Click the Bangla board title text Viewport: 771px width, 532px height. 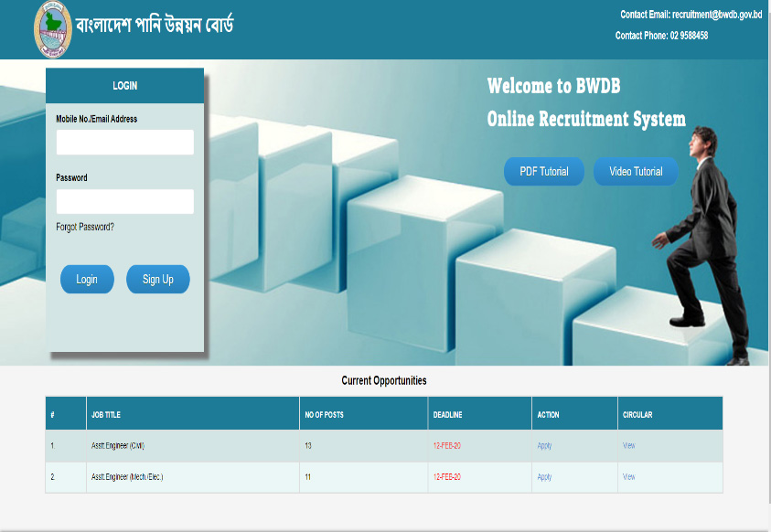tap(155, 25)
